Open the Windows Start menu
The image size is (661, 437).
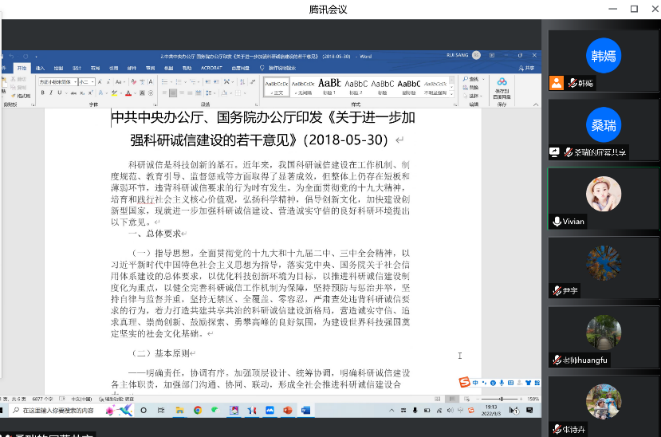[6, 410]
